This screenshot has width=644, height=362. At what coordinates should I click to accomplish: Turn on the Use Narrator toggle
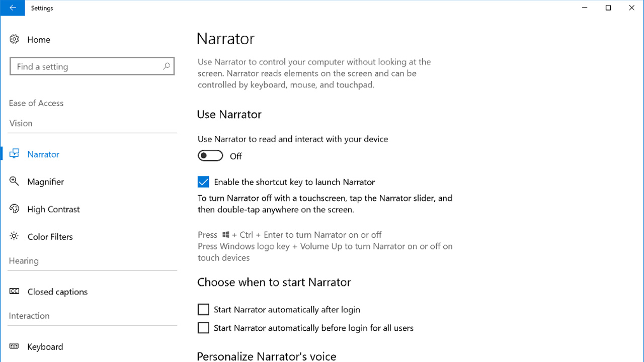(x=210, y=155)
